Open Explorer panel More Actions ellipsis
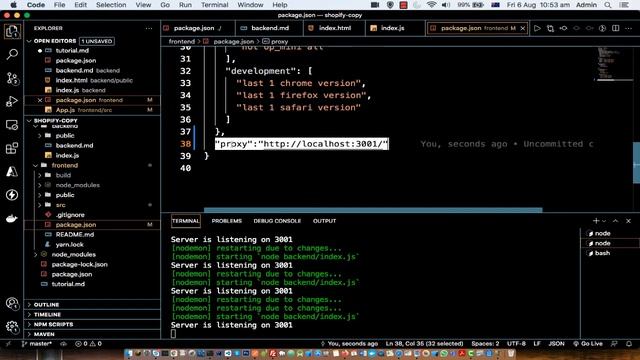Screen dimensions: 640x360 (x=149, y=28)
